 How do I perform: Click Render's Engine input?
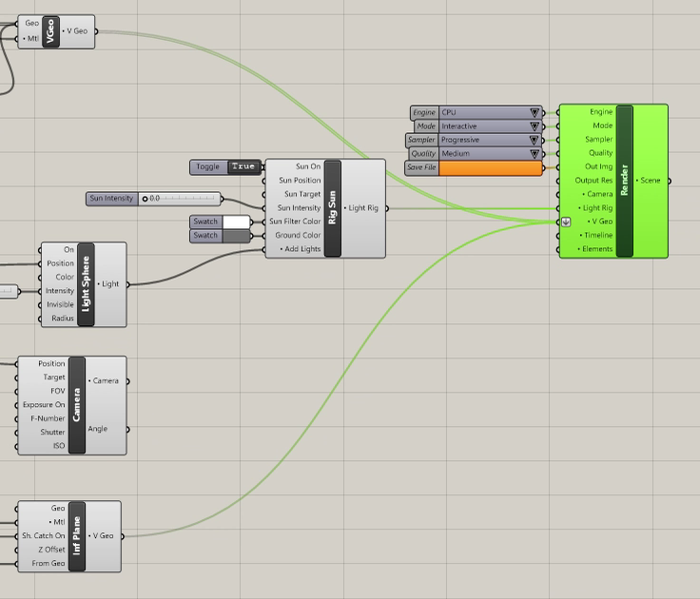[601, 112]
